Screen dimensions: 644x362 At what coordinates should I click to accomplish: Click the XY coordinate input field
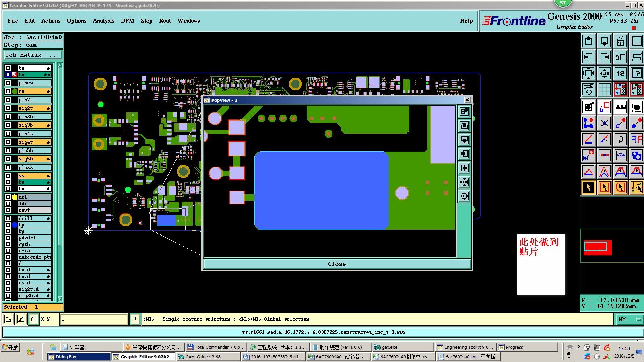pyautogui.click(x=95, y=319)
